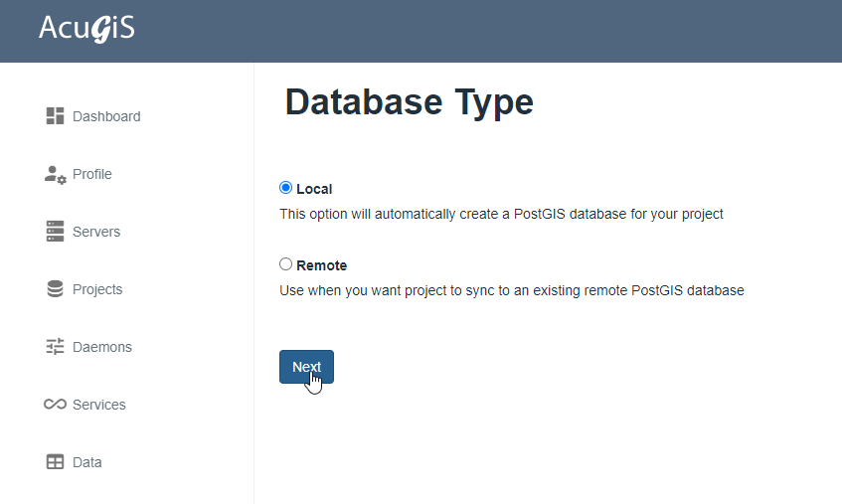
Task: Open the Daemons sidebar text link
Action: (102, 347)
